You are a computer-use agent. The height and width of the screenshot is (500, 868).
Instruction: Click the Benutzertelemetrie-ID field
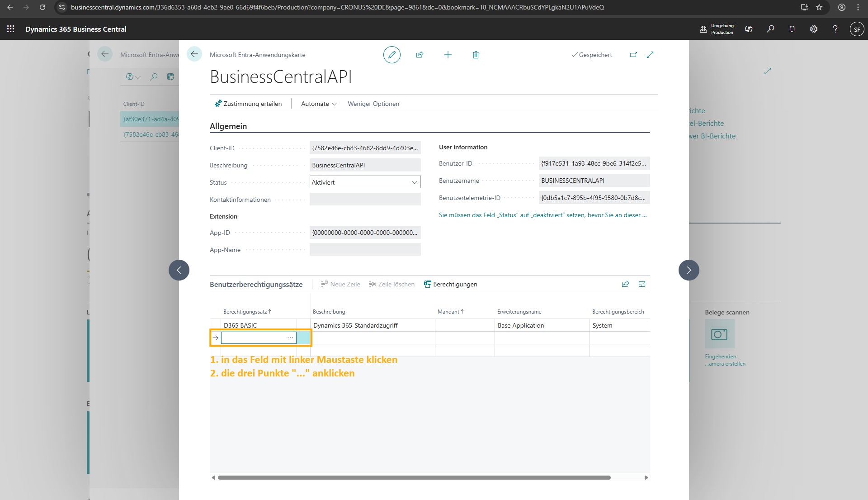(594, 198)
